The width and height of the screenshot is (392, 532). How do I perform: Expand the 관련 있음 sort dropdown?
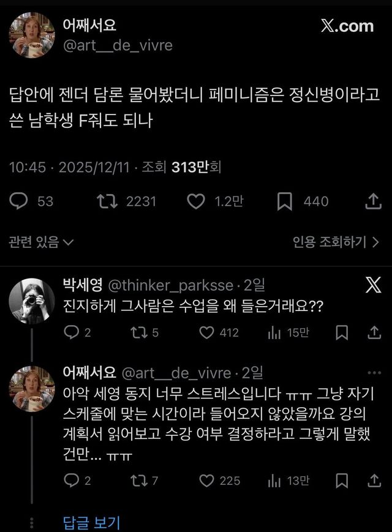pos(41,242)
